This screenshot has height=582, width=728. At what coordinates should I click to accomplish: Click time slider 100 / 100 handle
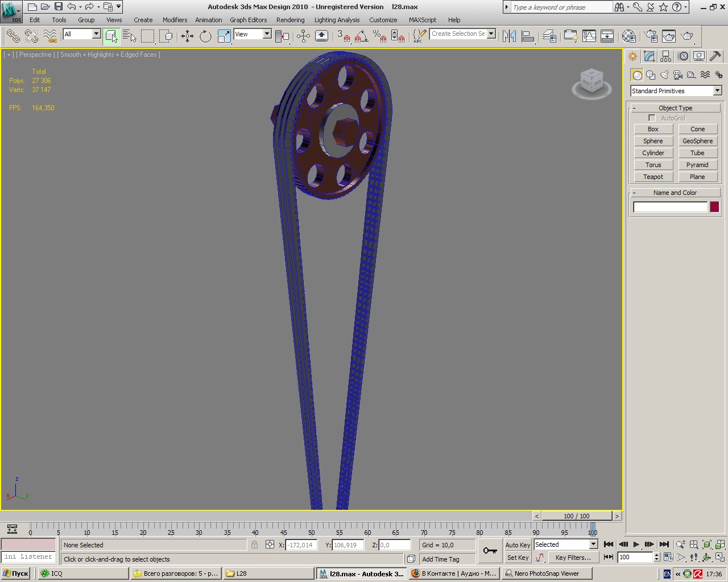[577, 516]
